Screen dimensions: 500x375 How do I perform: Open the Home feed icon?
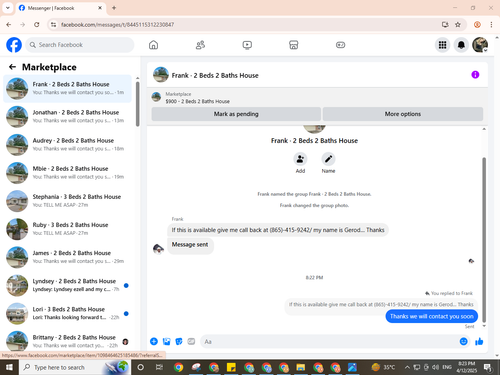pyautogui.click(x=153, y=45)
